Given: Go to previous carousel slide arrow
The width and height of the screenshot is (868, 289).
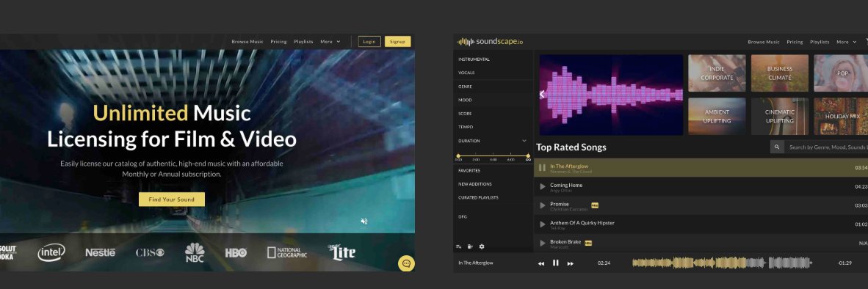Looking at the screenshot, I should pos(543,95).
